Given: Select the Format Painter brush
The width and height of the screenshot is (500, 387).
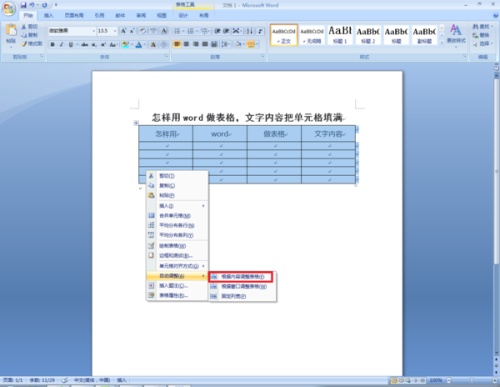Looking at the screenshot, I should click(24, 44).
